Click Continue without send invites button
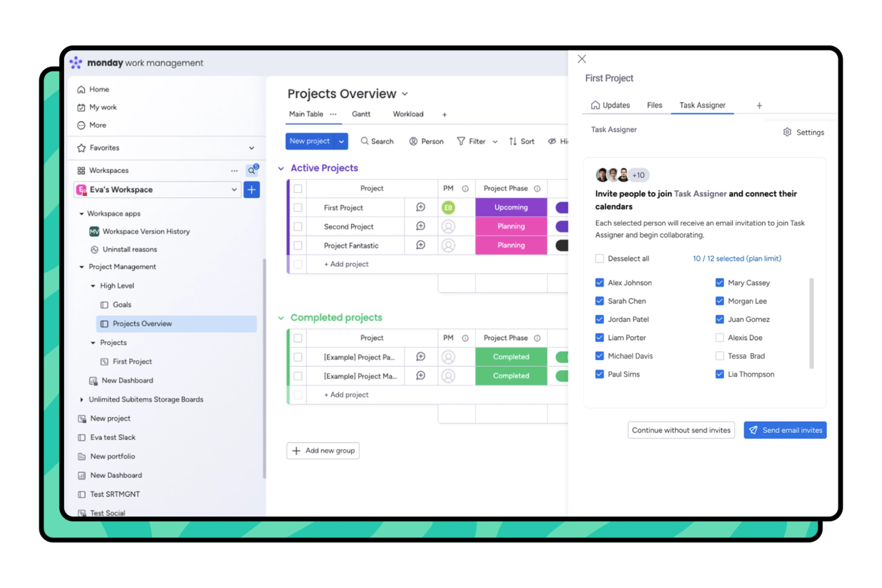The height and width of the screenshot is (588, 882). tap(681, 430)
